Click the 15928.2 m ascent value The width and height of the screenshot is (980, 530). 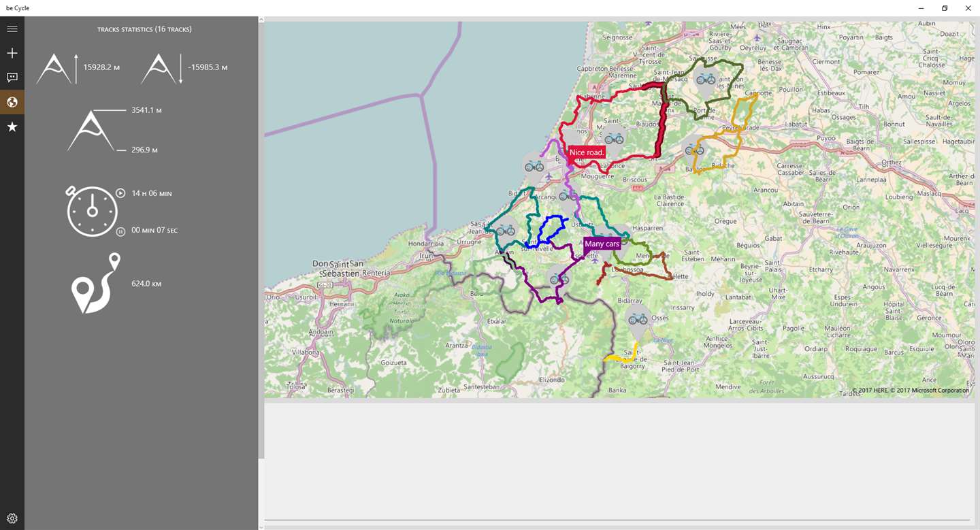102,67
